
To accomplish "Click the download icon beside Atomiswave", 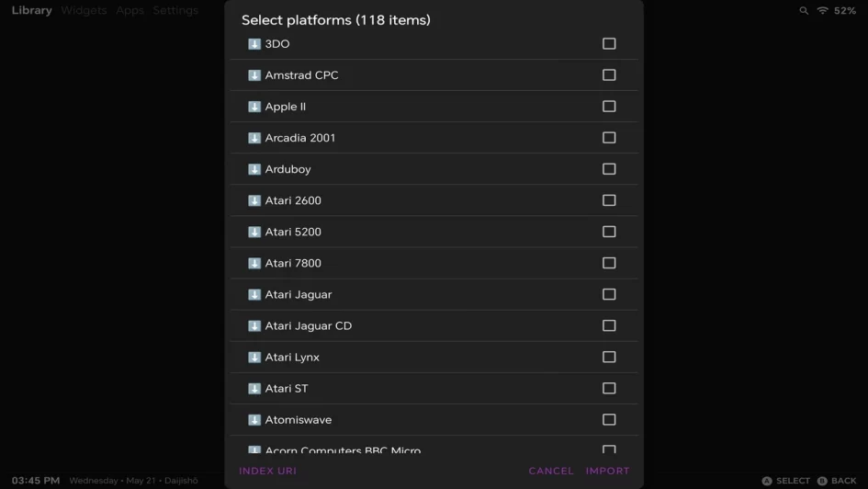I will click(x=254, y=420).
